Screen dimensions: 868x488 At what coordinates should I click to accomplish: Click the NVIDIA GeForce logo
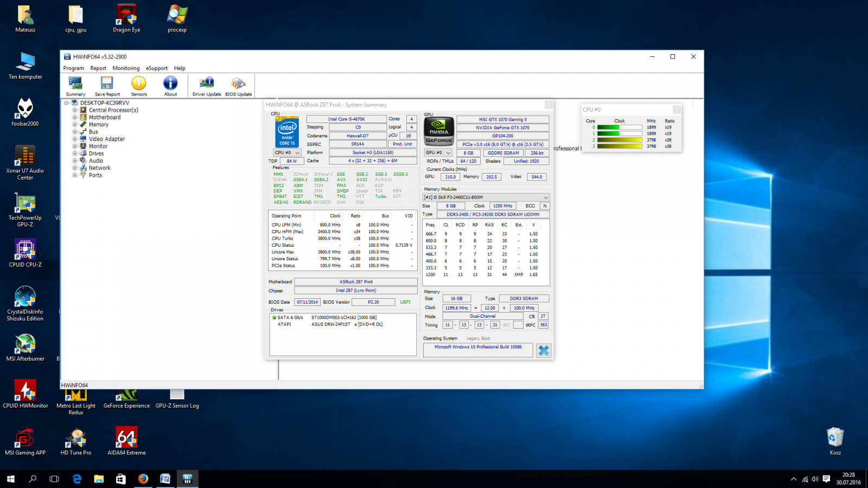pos(438,131)
